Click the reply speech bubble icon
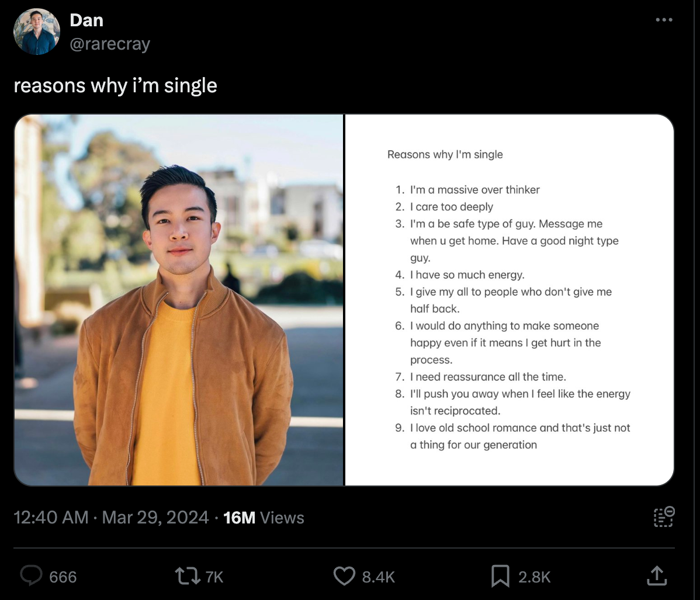This screenshot has height=600, width=700. 31,575
